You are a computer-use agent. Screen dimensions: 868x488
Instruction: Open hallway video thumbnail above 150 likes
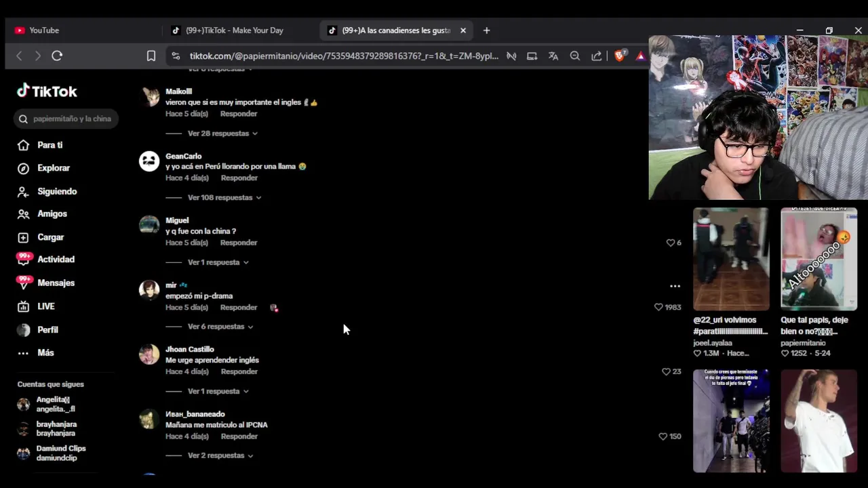click(x=731, y=421)
